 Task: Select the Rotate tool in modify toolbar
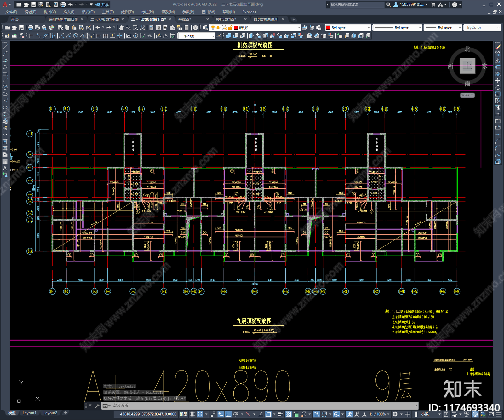point(498,88)
